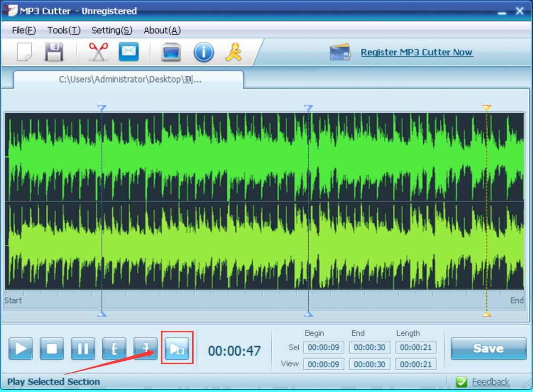This screenshot has width=533, height=392.
Task: Play Selected Section button
Action: point(177,349)
